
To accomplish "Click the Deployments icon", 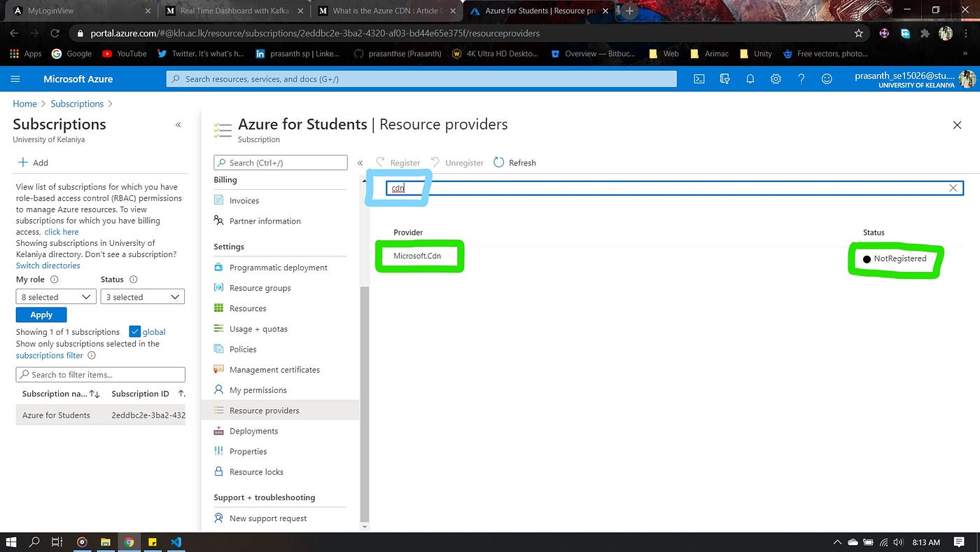I will [219, 431].
